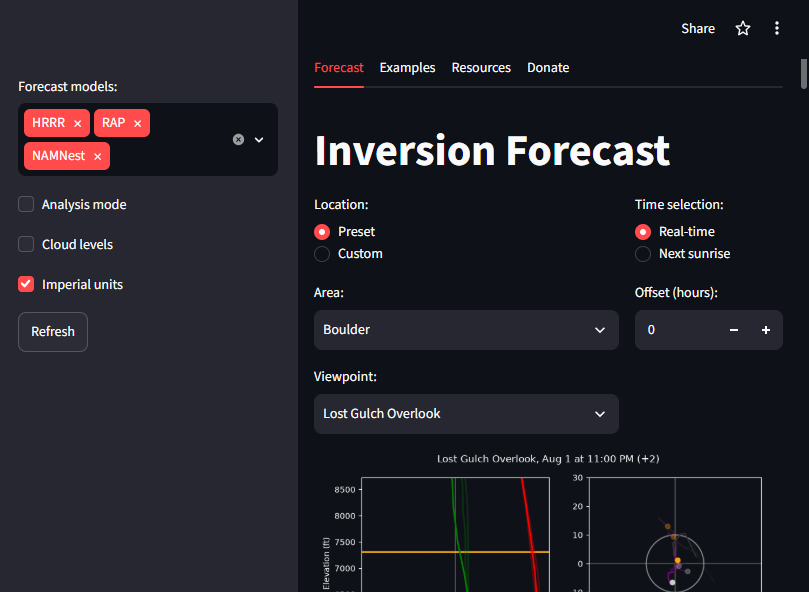Switch to the Resources tab

pyautogui.click(x=481, y=68)
